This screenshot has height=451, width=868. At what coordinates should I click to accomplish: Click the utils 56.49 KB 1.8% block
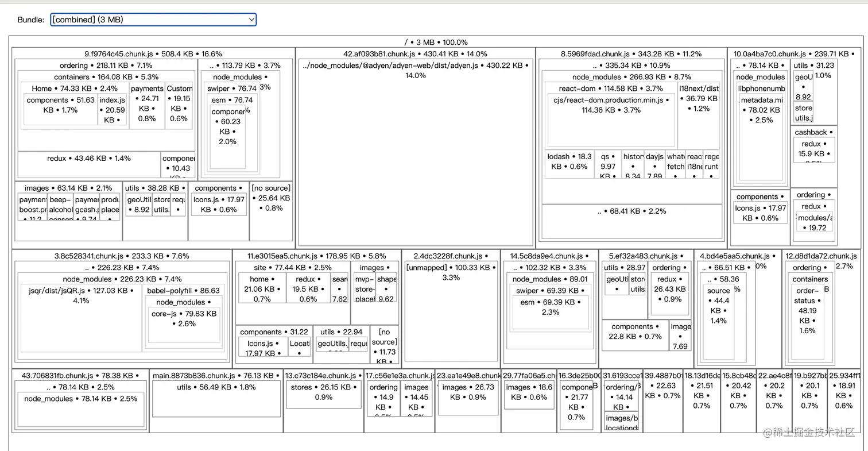click(216, 399)
